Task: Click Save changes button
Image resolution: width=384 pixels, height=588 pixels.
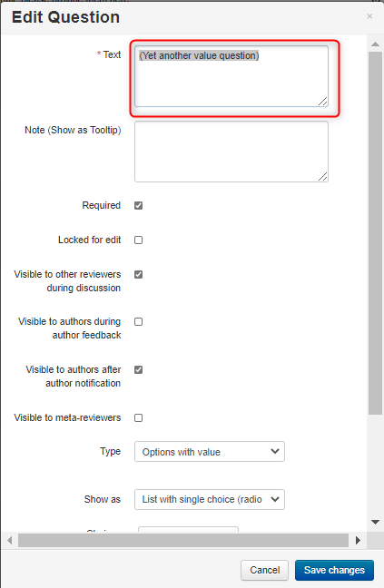Action: click(x=334, y=570)
